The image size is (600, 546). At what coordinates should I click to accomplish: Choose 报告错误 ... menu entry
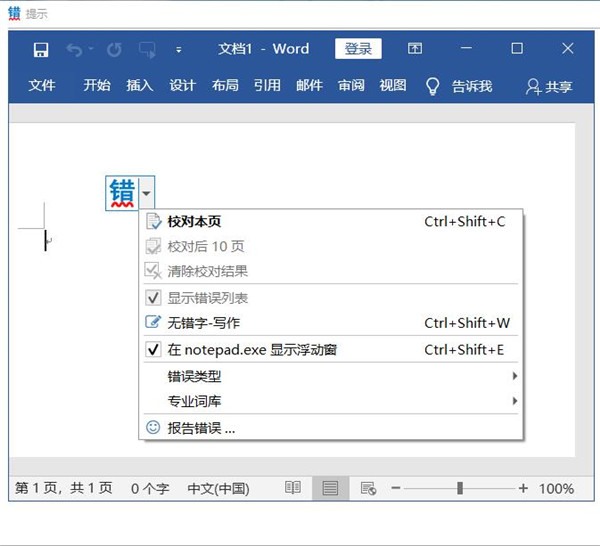331,428
